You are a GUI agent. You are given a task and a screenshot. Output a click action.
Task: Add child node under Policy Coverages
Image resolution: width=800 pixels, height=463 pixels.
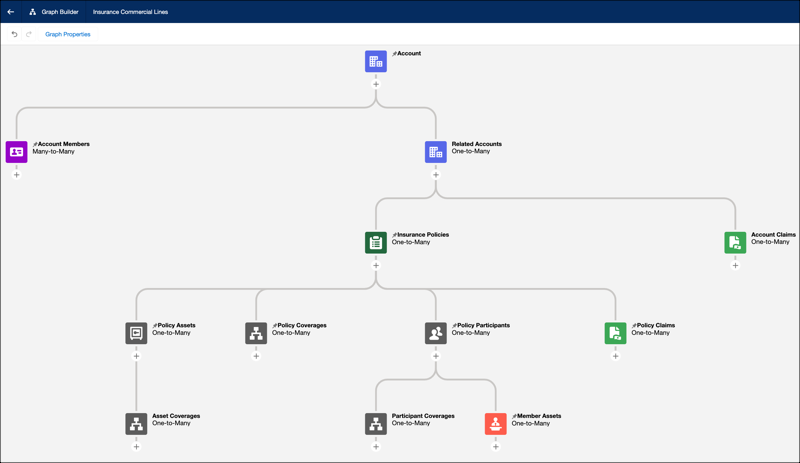(x=256, y=356)
